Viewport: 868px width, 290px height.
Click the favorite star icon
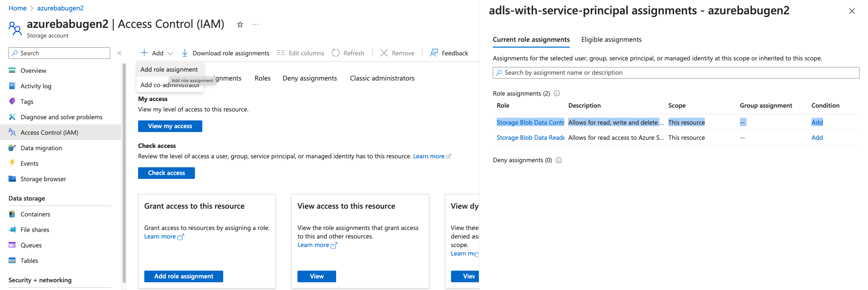point(240,24)
